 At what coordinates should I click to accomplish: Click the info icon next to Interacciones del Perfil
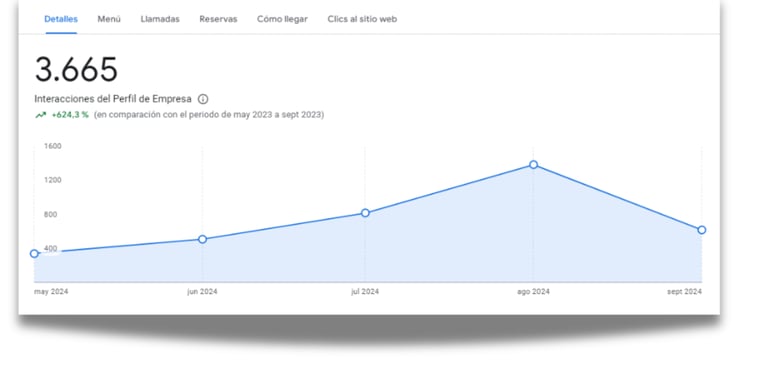[x=203, y=99]
